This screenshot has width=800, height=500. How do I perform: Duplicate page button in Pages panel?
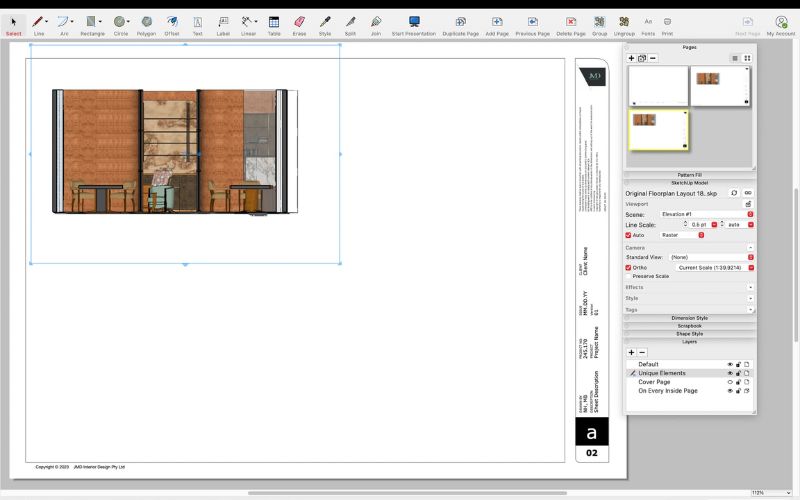(642, 58)
